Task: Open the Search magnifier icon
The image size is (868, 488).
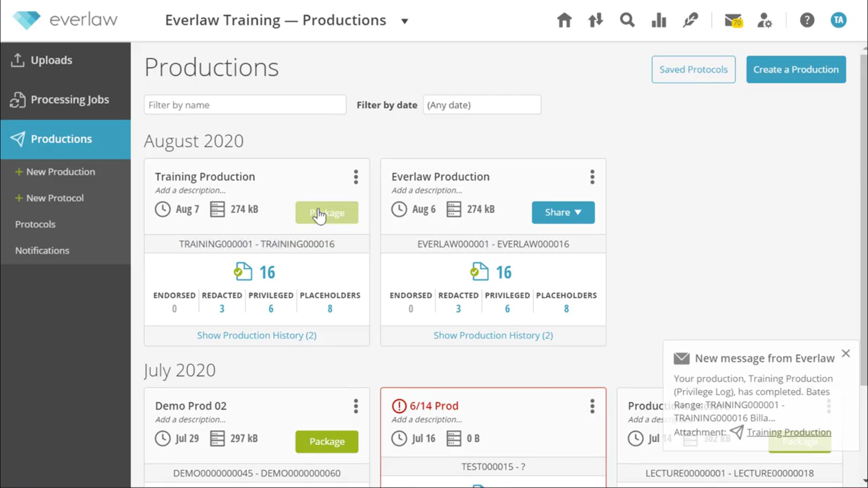Action: coord(627,20)
